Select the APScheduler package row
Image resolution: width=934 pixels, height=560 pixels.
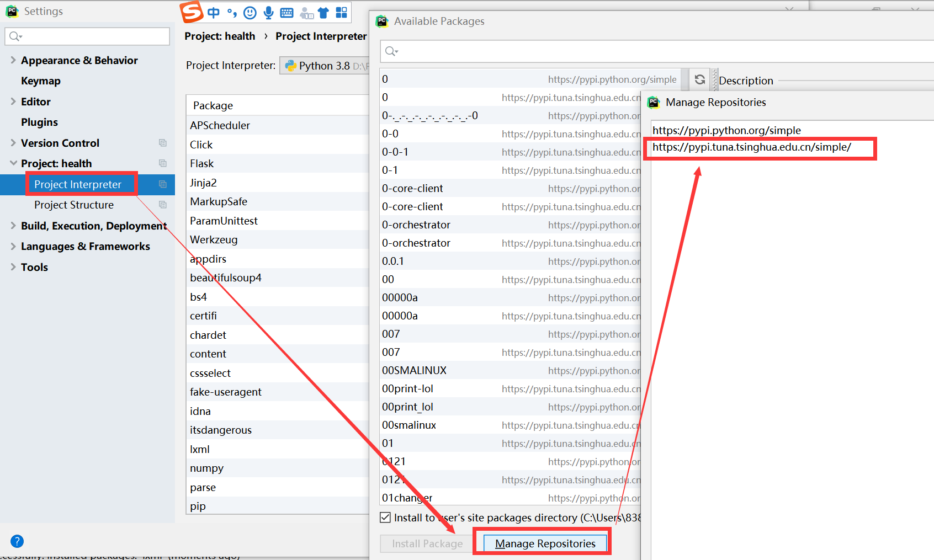click(x=278, y=125)
